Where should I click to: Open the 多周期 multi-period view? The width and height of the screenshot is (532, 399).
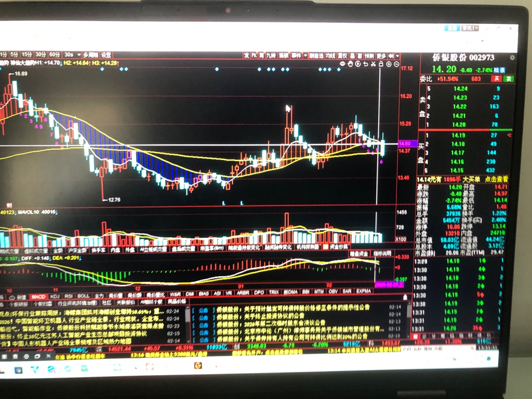pyautogui.click(x=90, y=55)
